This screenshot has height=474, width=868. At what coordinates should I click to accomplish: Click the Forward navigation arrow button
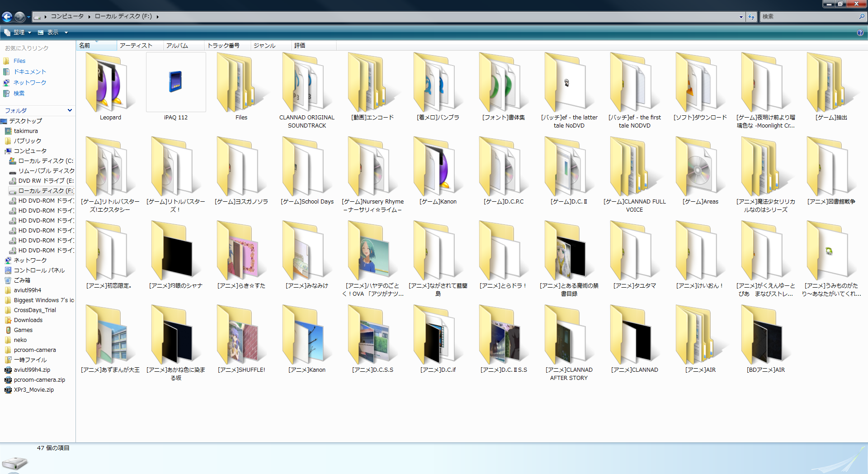19,17
